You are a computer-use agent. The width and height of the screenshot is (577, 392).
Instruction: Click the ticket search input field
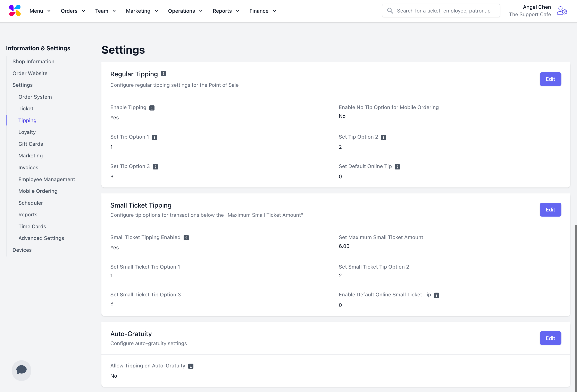point(443,11)
